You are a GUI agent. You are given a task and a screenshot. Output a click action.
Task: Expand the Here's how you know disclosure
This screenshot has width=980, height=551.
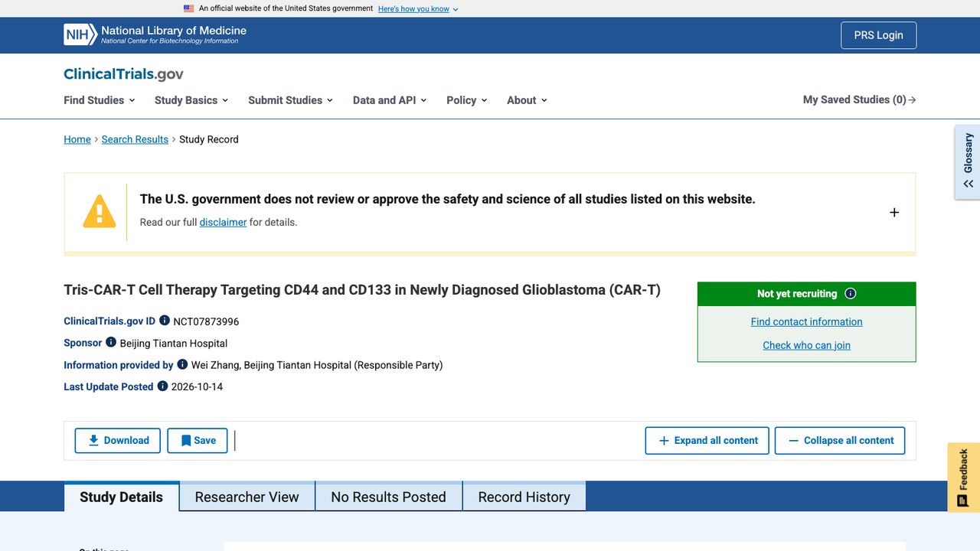click(x=418, y=8)
